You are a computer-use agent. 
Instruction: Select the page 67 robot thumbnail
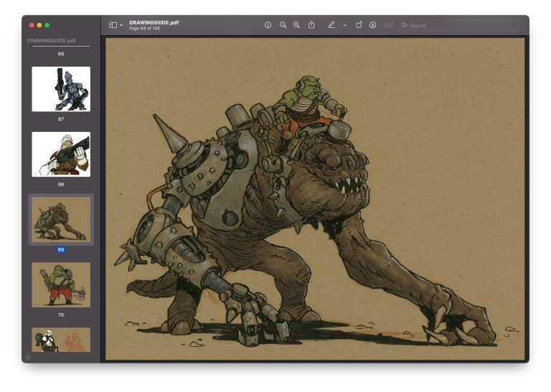[61, 89]
